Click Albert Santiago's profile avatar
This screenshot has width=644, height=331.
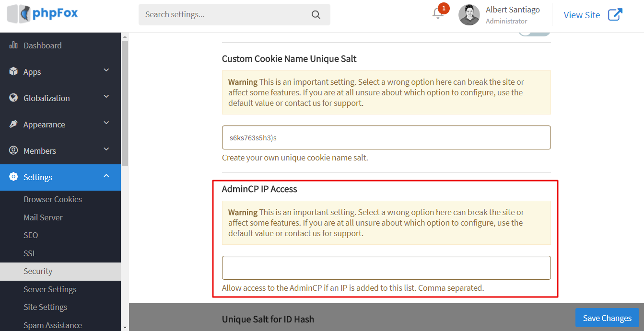coord(469,15)
